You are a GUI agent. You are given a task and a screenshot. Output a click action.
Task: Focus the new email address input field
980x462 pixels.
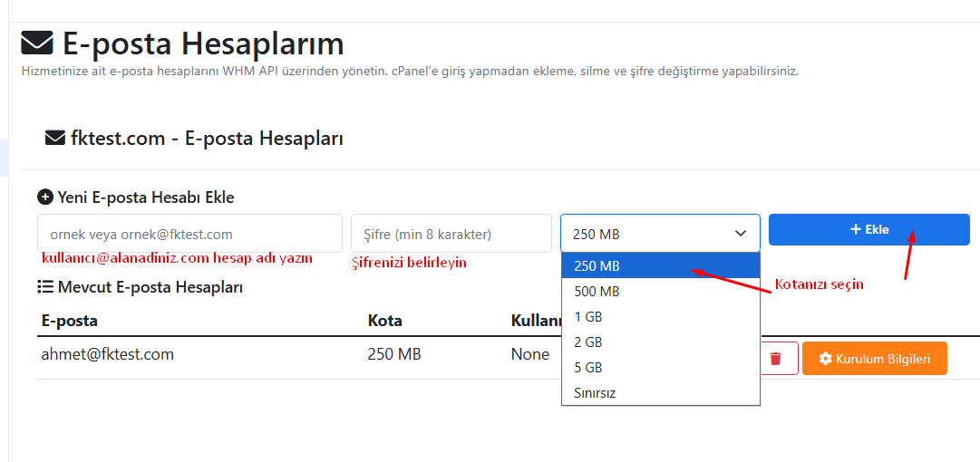coord(189,234)
